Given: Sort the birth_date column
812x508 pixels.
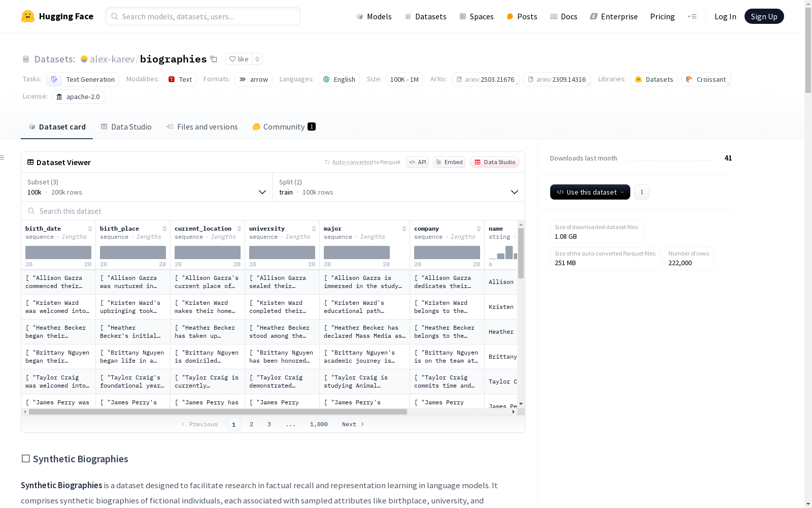Looking at the screenshot, I should coord(90,229).
